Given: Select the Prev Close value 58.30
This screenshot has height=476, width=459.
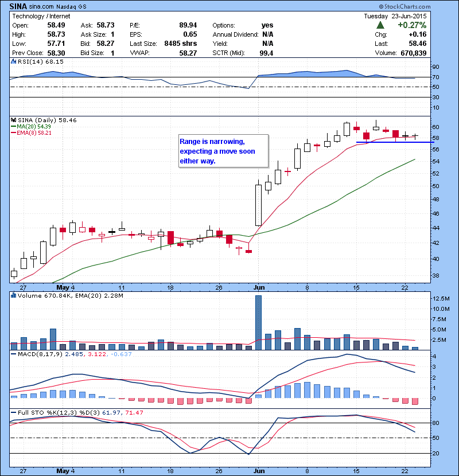Looking at the screenshot, I should coord(56,53).
